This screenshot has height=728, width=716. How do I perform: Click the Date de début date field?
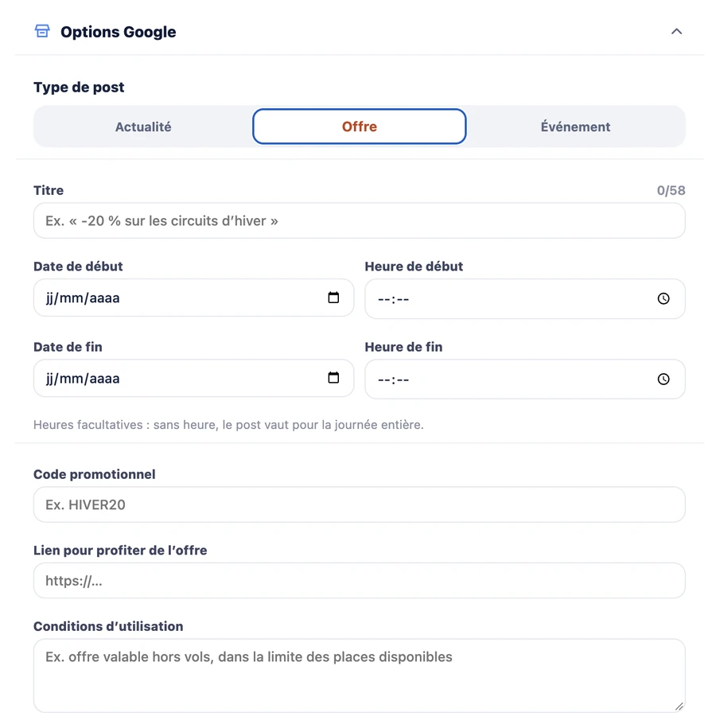click(193, 298)
